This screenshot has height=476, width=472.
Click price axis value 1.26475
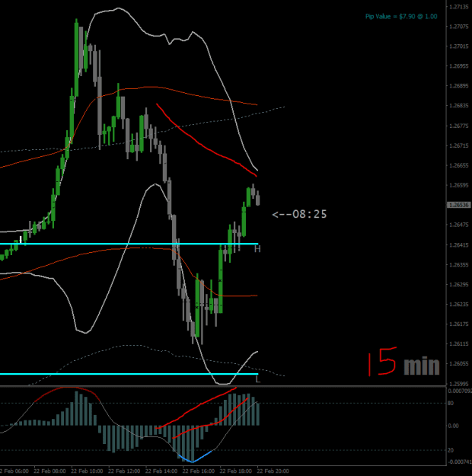click(x=459, y=225)
